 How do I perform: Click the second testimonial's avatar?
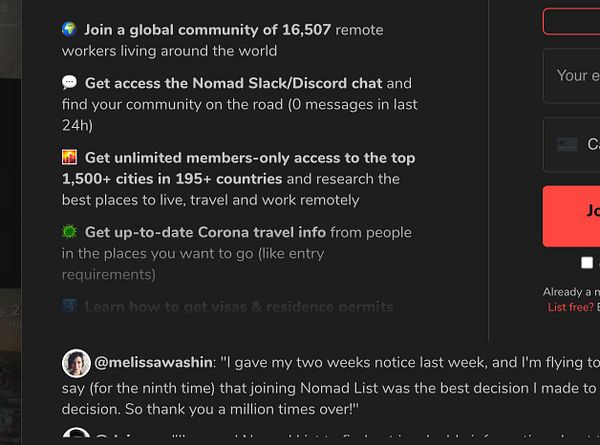coord(76,438)
